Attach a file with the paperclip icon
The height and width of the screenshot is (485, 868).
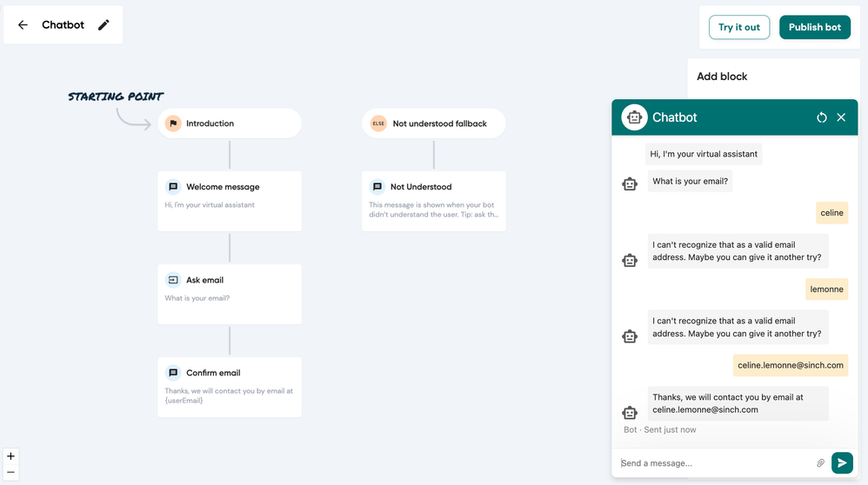[x=820, y=463]
